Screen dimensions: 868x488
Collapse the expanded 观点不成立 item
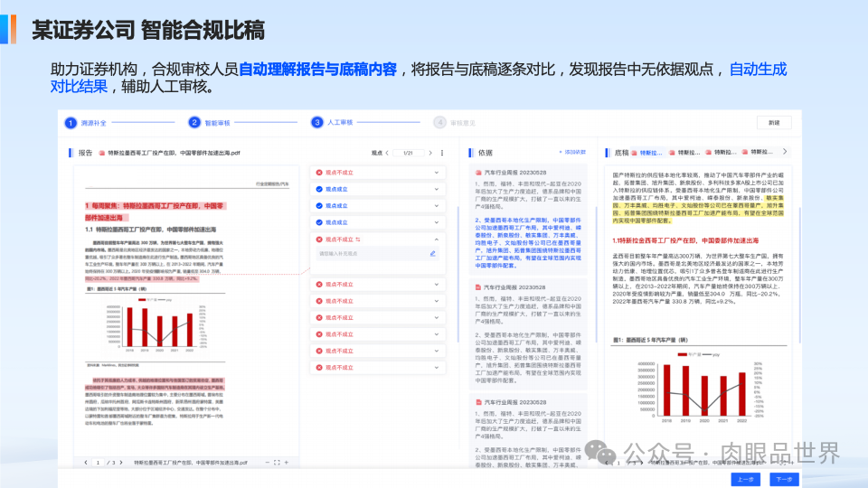[436, 239]
